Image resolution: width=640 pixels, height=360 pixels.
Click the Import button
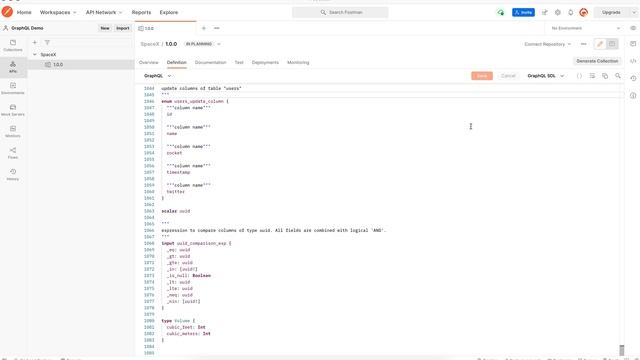[122, 28]
